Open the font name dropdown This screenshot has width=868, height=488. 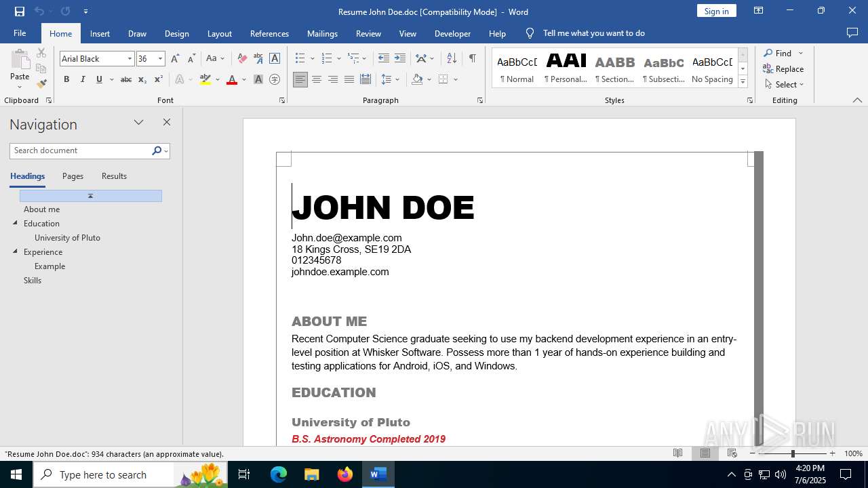[130, 59]
